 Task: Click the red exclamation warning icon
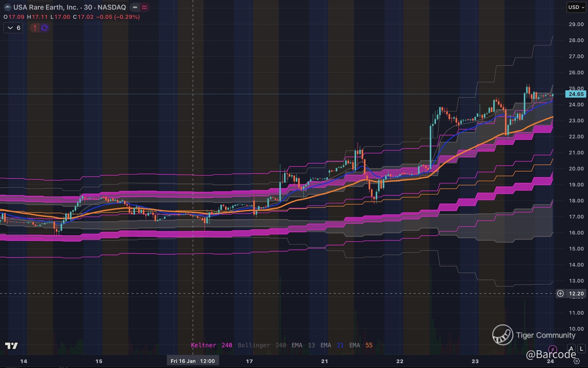pos(35,28)
